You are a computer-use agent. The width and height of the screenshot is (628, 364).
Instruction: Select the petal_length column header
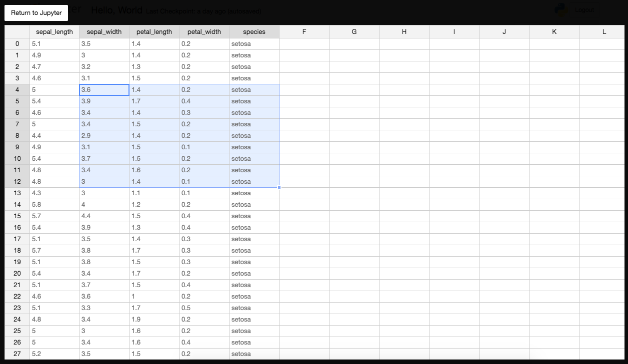pyautogui.click(x=154, y=32)
